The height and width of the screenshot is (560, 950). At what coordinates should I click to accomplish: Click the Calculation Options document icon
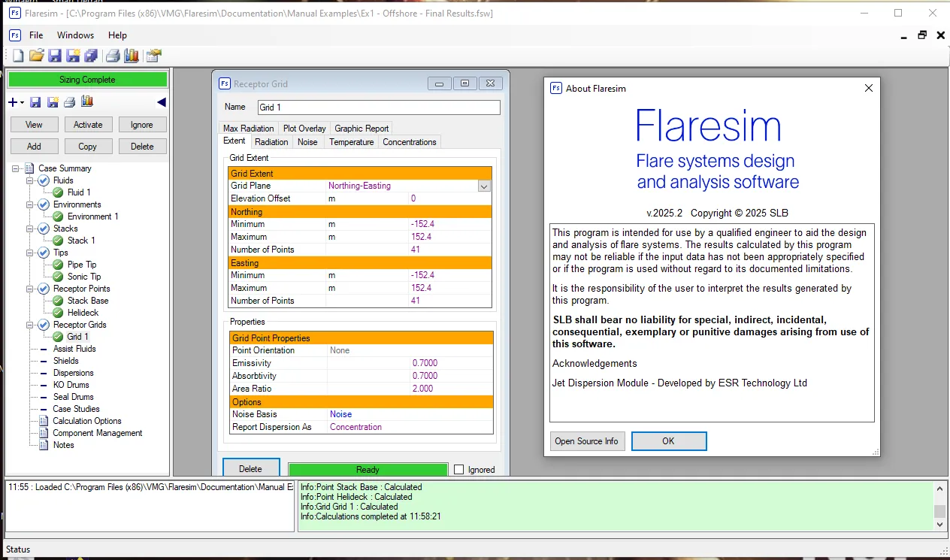click(44, 421)
